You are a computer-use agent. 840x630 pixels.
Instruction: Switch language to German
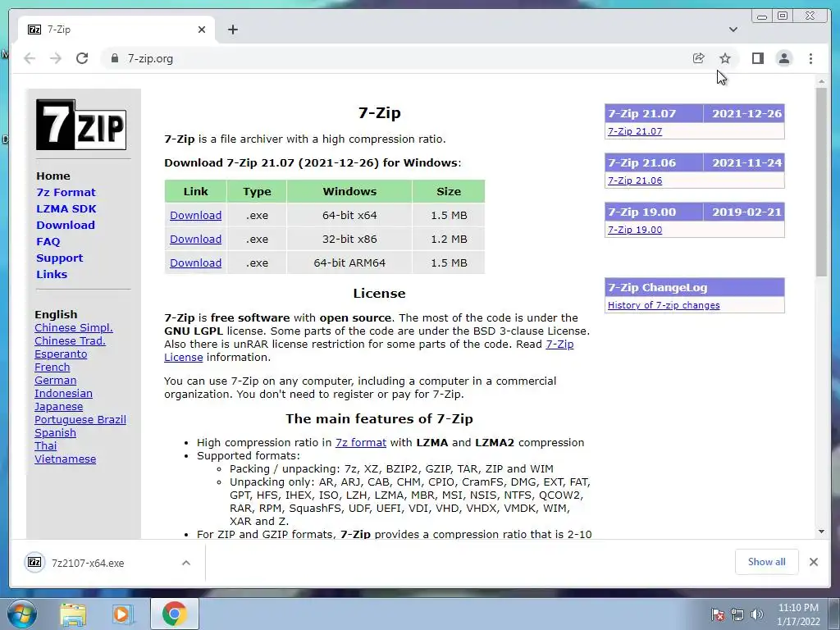point(55,381)
